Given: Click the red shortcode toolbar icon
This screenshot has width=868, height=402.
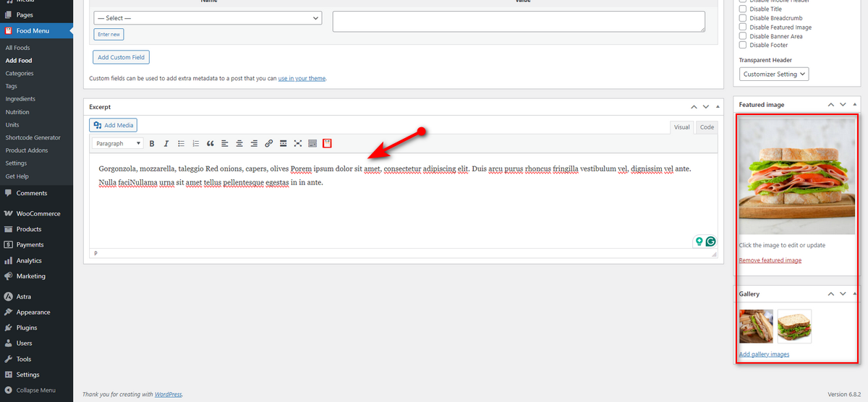Looking at the screenshot, I should click(327, 144).
